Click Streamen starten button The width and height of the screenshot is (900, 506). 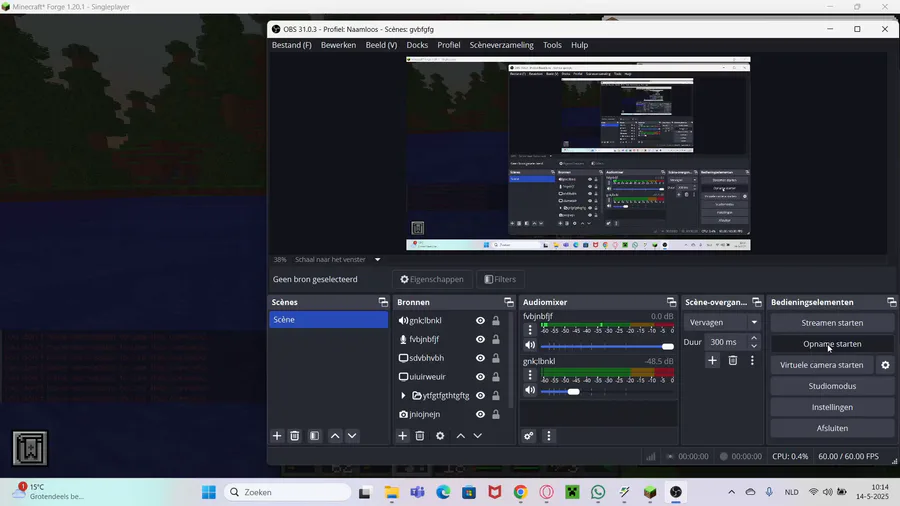(x=832, y=323)
